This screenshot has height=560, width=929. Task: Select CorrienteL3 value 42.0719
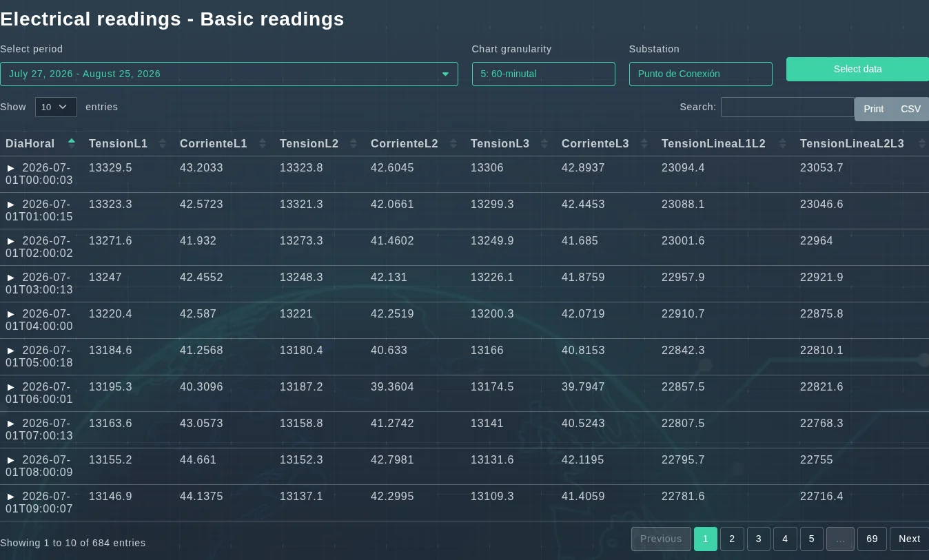coord(583,314)
